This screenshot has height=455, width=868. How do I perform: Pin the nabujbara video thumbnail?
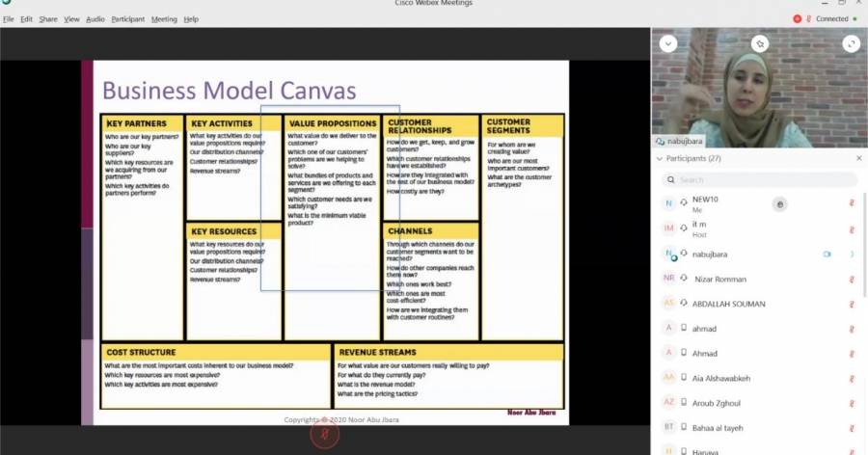coord(760,43)
